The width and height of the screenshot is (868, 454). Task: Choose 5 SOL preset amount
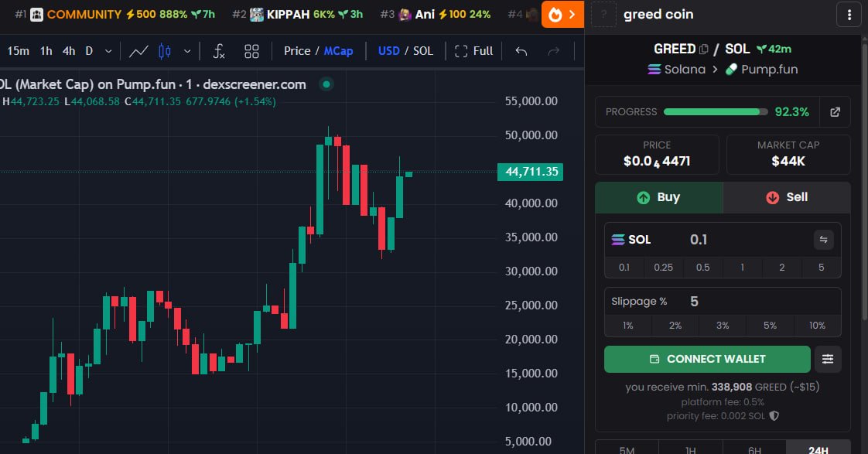tap(821, 268)
